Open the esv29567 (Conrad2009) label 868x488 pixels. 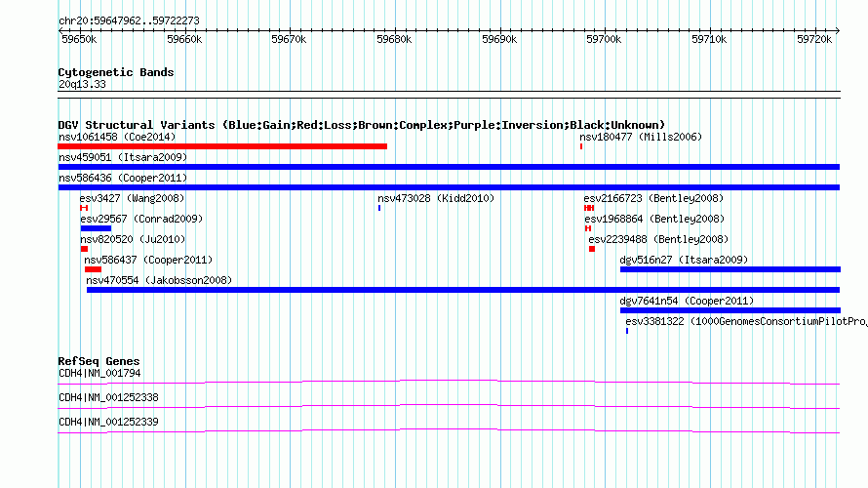141,219
